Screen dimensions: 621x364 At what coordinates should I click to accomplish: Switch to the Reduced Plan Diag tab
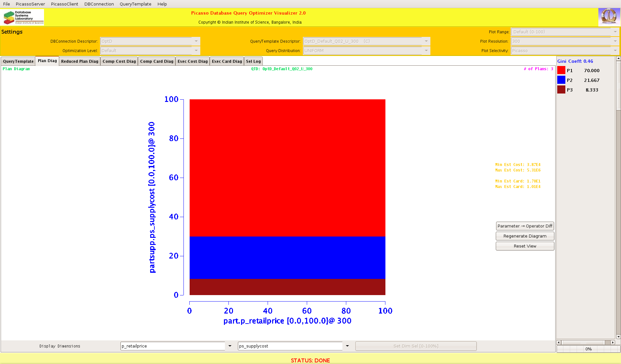click(80, 61)
